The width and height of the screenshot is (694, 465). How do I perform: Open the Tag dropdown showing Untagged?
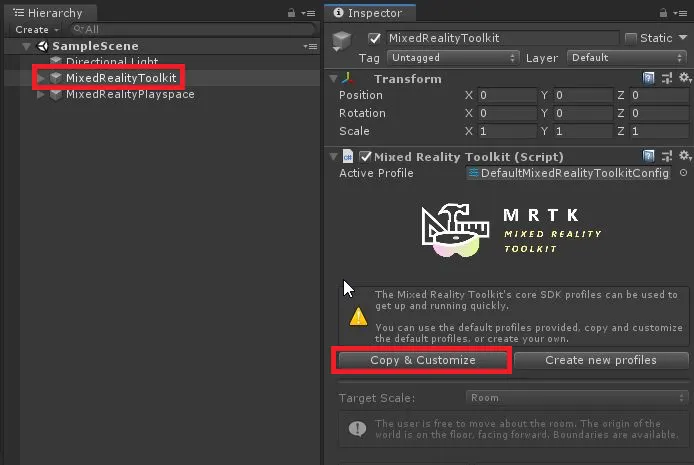click(x=452, y=58)
